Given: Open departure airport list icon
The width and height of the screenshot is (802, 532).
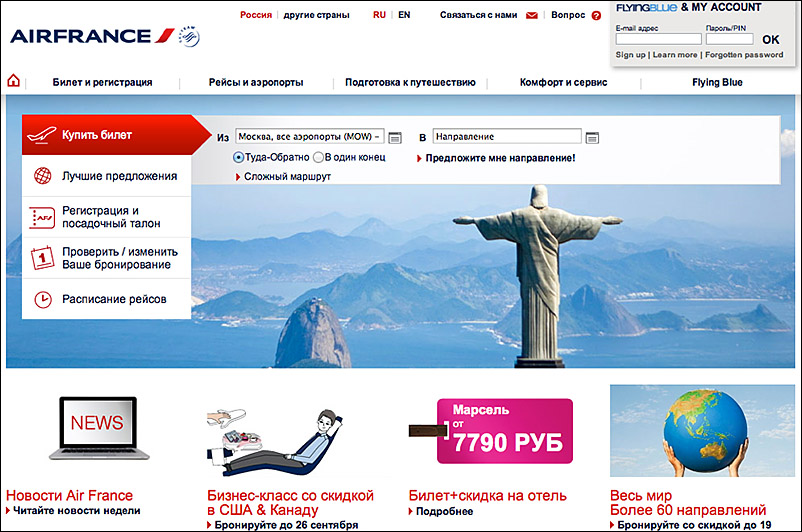Looking at the screenshot, I should coord(395,138).
